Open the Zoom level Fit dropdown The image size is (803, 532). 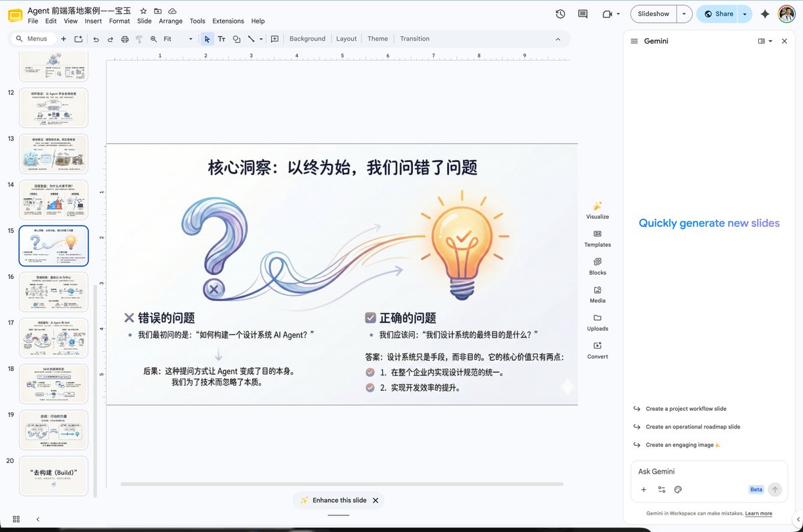[178, 39]
